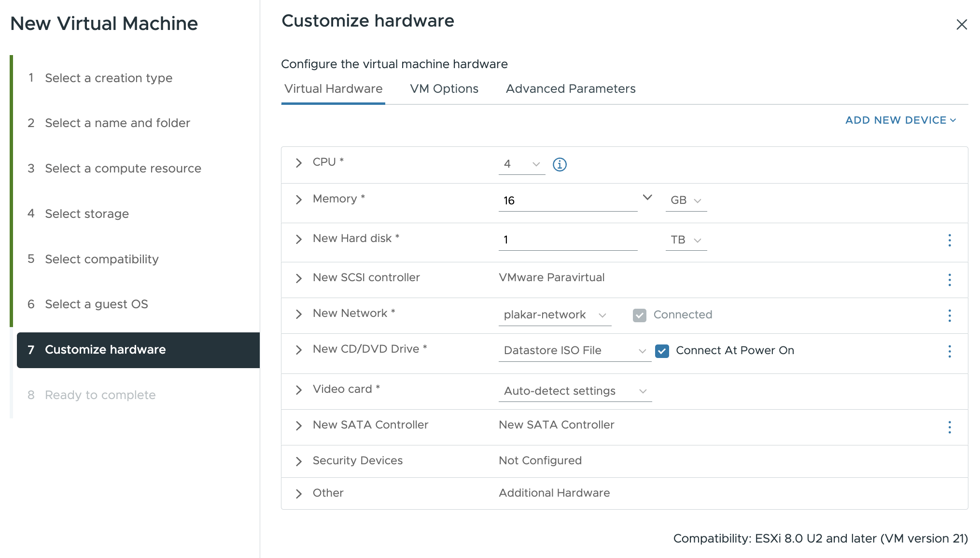Select step 7 Customize hardware
The width and height of the screenshot is (980, 558).
tap(138, 350)
